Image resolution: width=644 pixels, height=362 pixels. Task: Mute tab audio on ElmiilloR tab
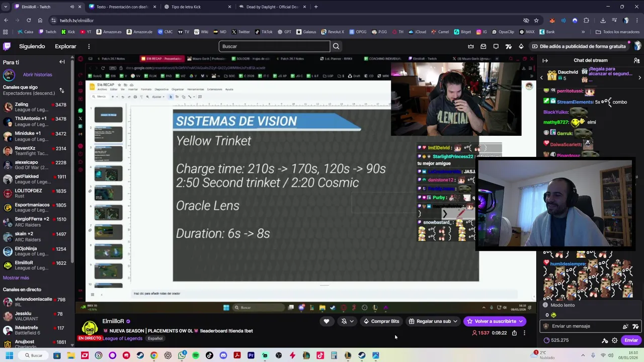(x=72, y=7)
